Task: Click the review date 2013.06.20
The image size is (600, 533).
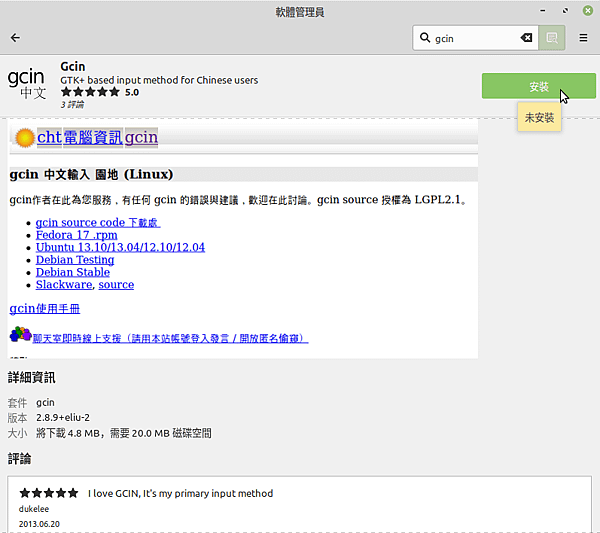Action: point(39,524)
